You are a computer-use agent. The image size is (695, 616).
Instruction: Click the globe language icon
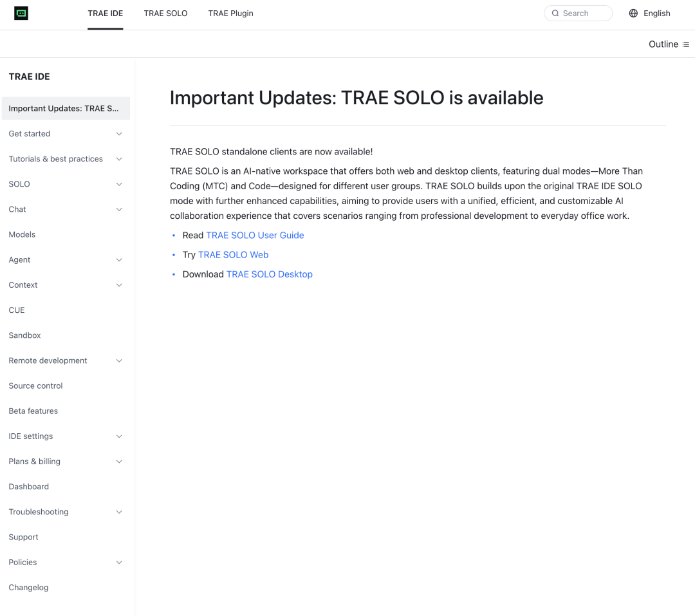pos(633,14)
